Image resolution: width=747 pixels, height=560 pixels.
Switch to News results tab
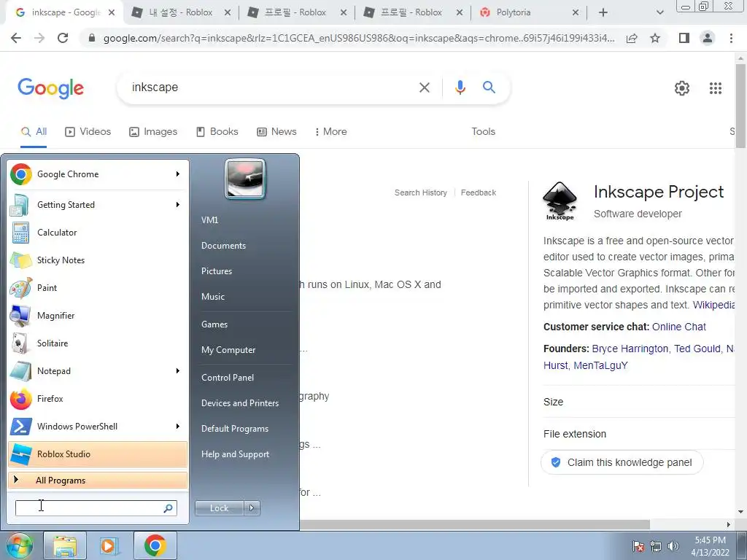276,131
